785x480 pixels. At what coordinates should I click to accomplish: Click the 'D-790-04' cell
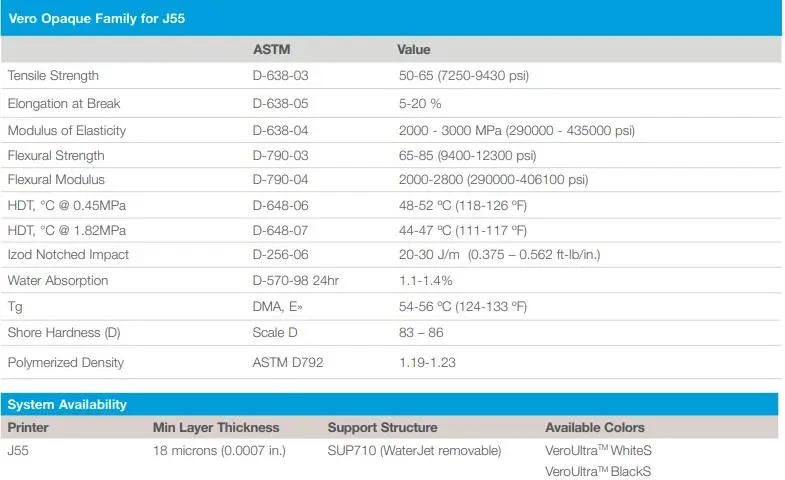click(280, 180)
